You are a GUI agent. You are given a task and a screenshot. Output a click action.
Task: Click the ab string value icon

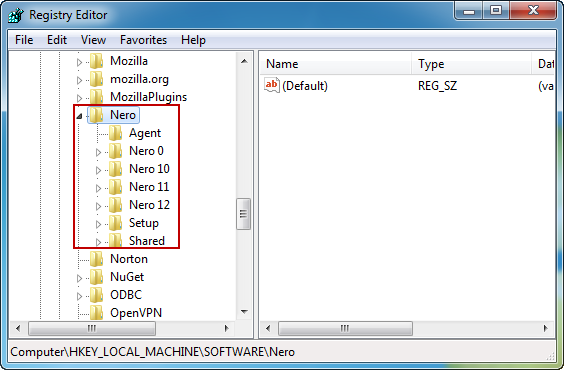[x=272, y=85]
